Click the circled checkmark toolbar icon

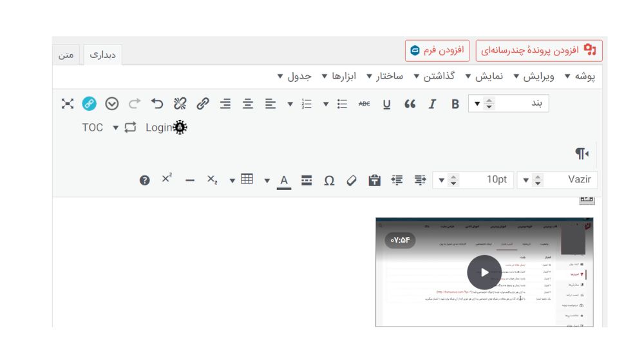111,104
